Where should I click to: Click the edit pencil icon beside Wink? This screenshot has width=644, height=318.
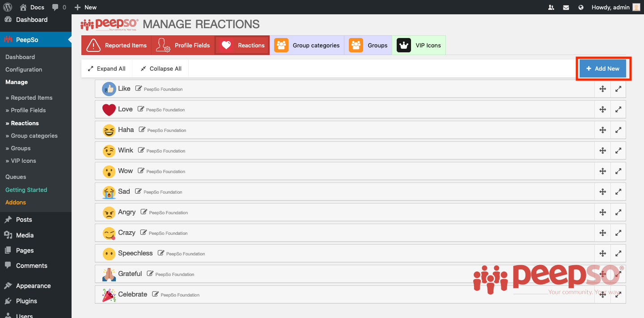pos(141,150)
